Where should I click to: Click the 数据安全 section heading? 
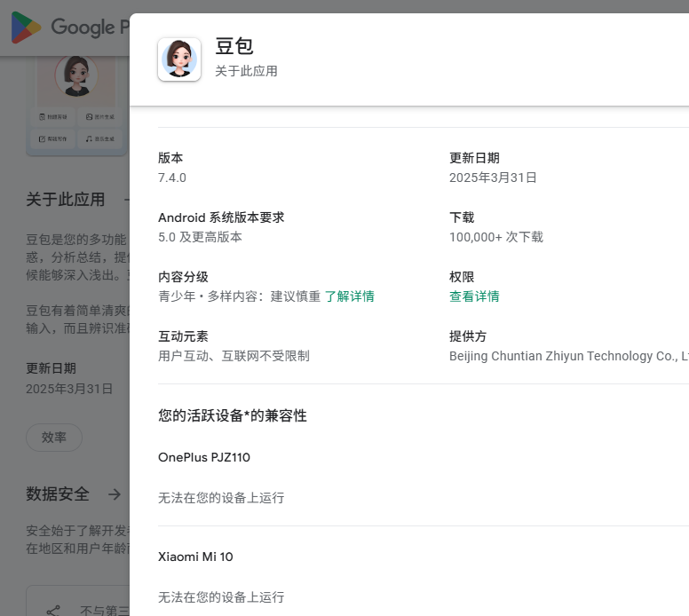pyautogui.click(x=58, y=494)
